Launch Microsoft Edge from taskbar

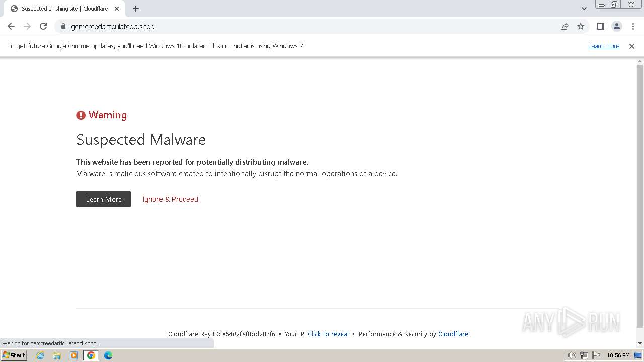[x=108, y=355]
